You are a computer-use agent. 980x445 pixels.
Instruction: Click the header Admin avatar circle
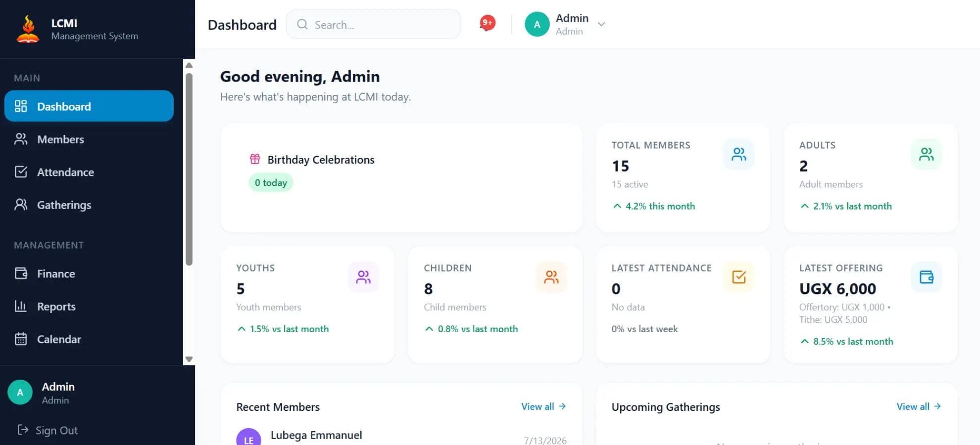pos(537,24)
